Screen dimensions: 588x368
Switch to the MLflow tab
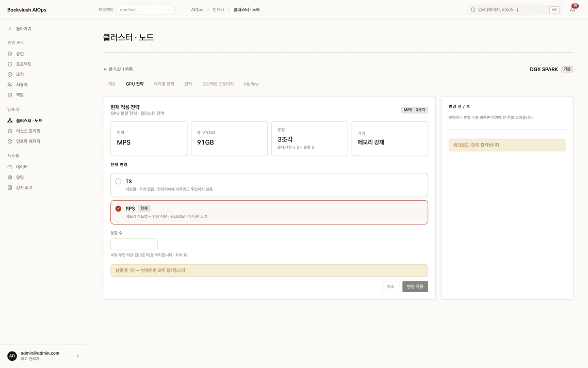tap(251, 84)
